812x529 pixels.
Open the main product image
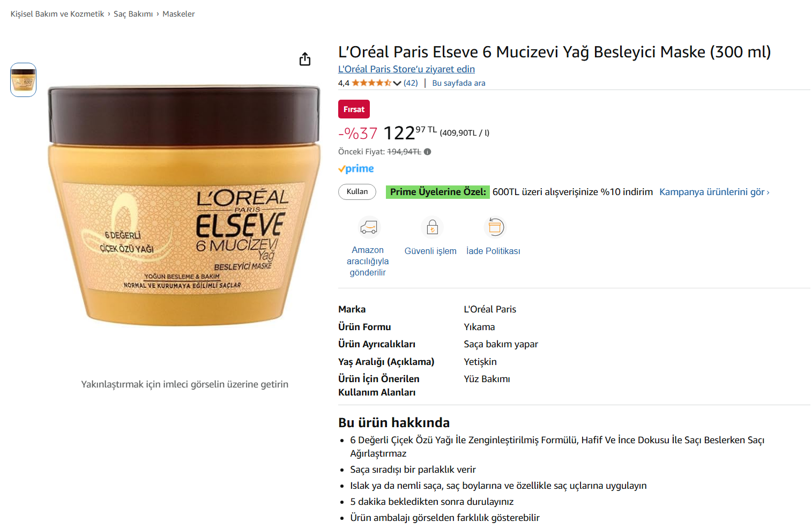(184, 205)
